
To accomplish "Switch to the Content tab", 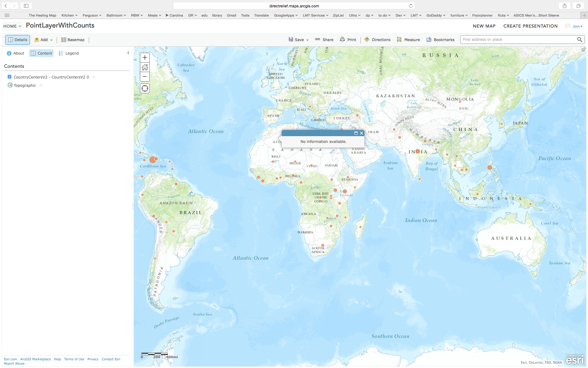I will [x=41, y=53].
